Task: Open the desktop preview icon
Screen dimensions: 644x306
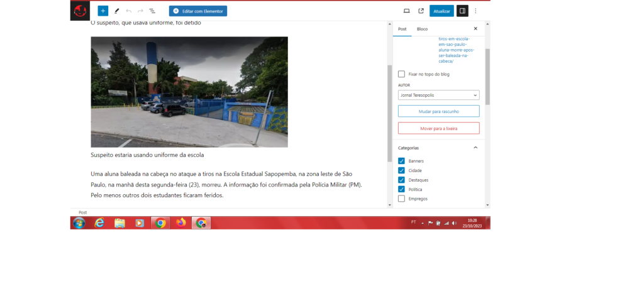Action: (x=406, y=11)
